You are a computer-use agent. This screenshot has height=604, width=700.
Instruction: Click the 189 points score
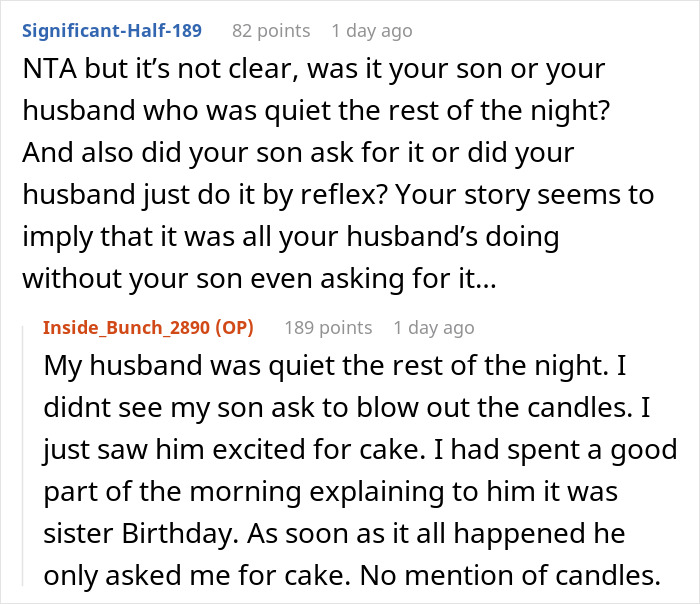[x=328, y=327]
